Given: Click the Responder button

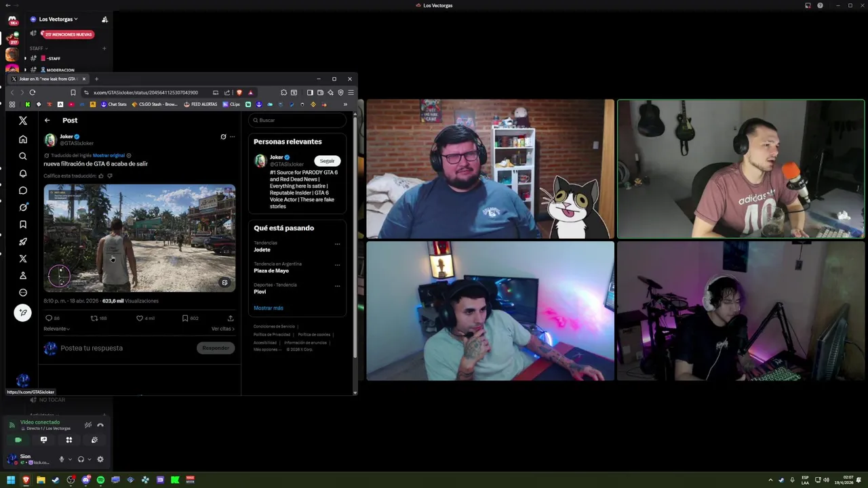Looking at the screenshot, I should [x=216, y=348].
